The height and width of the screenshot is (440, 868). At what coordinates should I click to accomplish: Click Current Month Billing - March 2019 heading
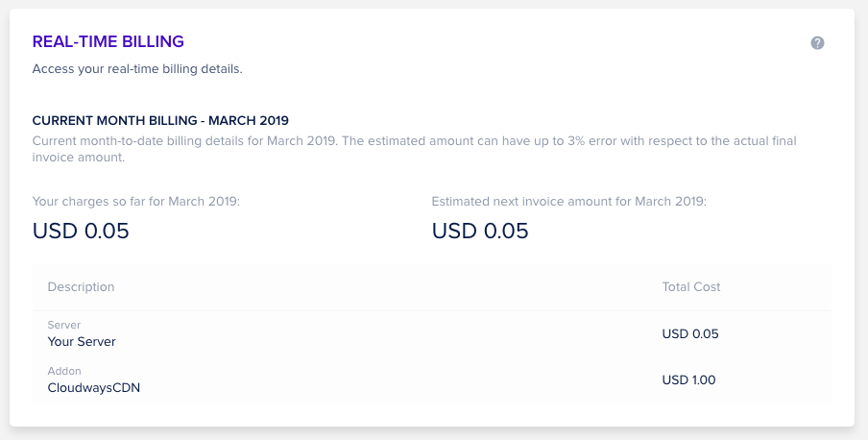[x=160, y=121]
